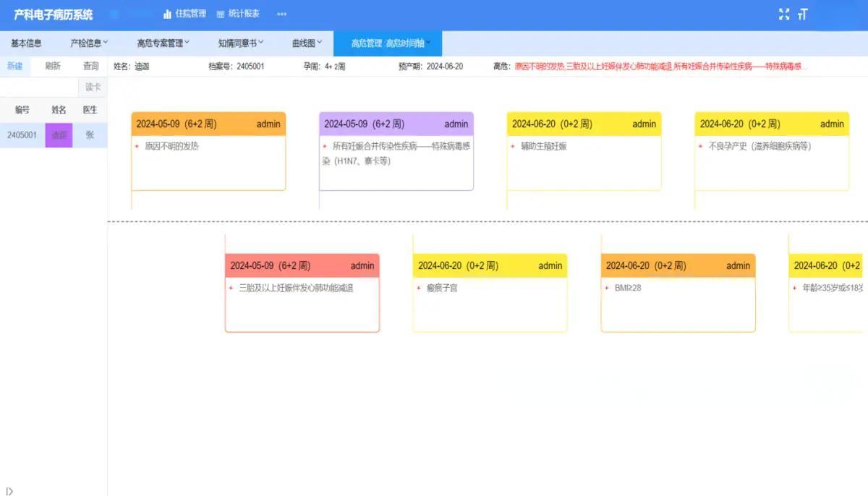
Task: Select the orange BMI≥28 card header
Action: point(678,265)
